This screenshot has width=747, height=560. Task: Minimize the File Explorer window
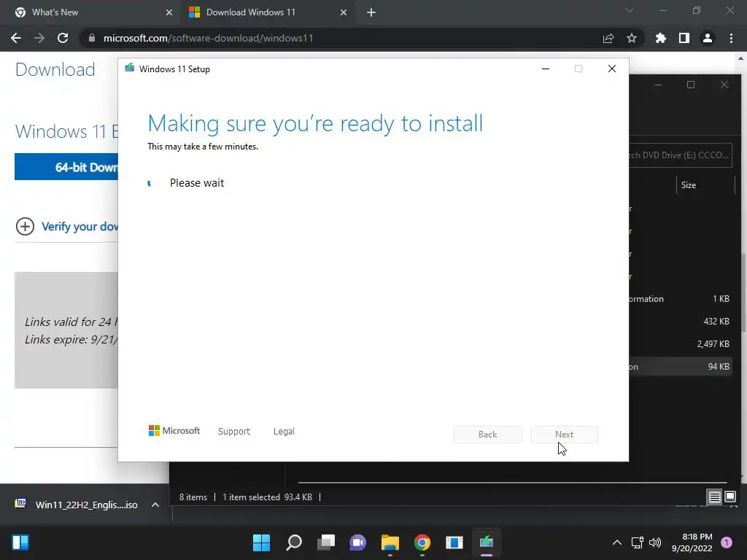(658, 85)
